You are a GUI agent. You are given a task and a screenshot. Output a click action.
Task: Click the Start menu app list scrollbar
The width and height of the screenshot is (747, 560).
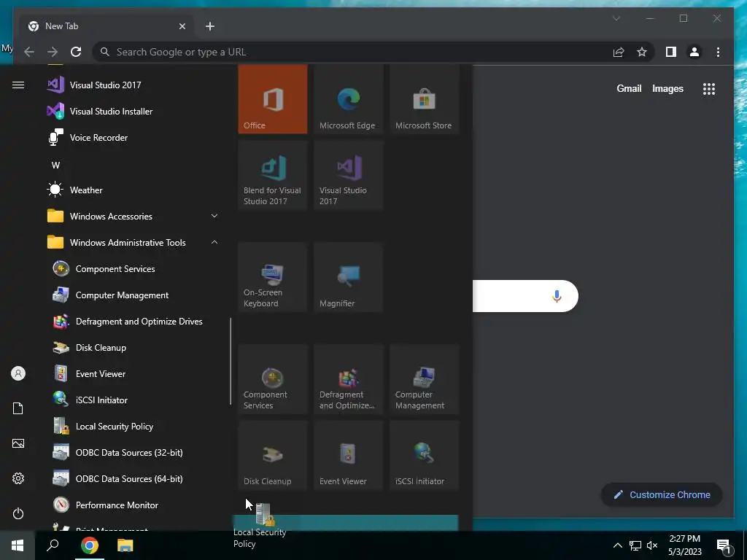click(x=231, y=361)
